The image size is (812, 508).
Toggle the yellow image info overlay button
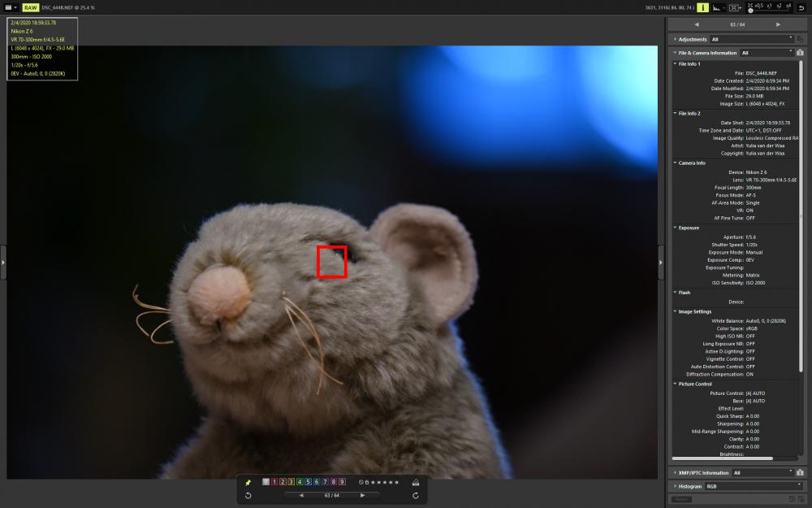702,7
